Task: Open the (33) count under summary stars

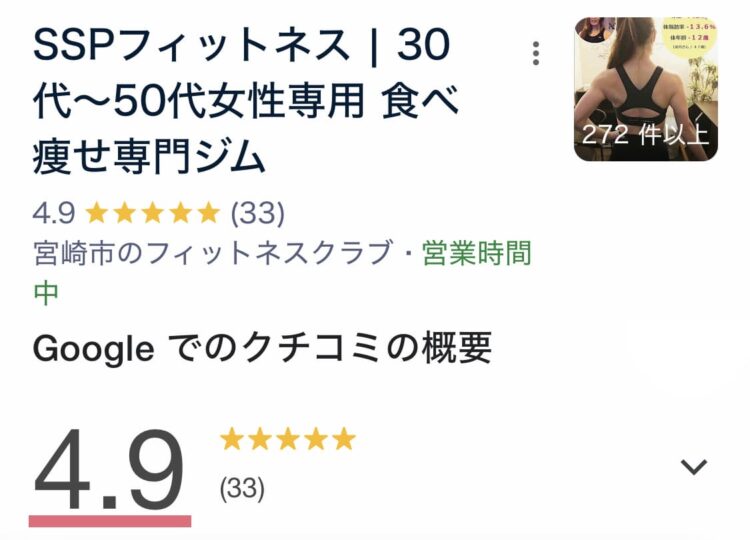Action: click(x=242, y=488)
